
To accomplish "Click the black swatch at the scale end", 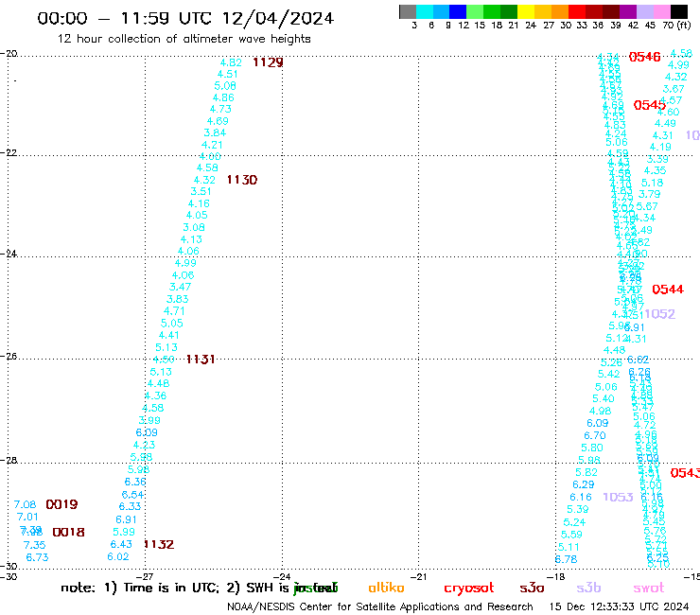I will (679, 11).
